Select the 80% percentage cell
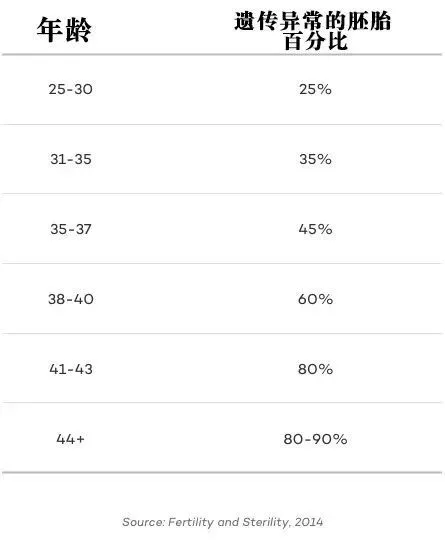 (315, 369)
